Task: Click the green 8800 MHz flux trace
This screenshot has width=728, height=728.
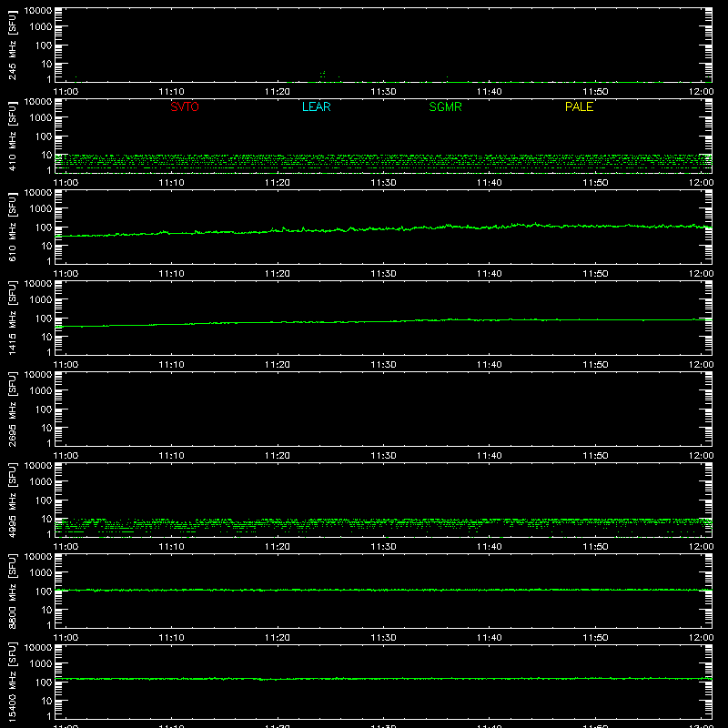Action: (383, 590)
